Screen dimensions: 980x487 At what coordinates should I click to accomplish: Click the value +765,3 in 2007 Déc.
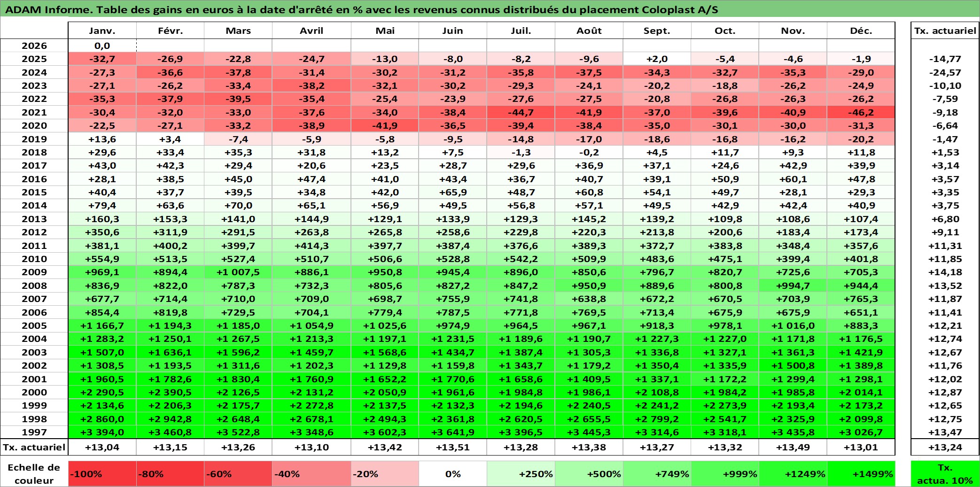click(x=861, y=299)
